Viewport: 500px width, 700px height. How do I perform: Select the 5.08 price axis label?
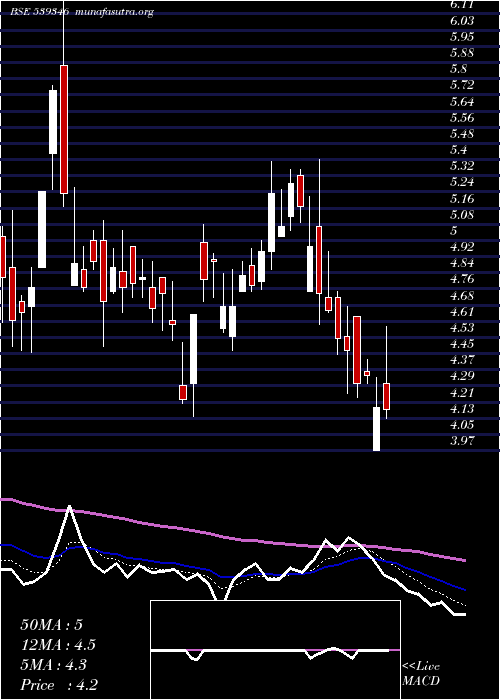[462, 215]
